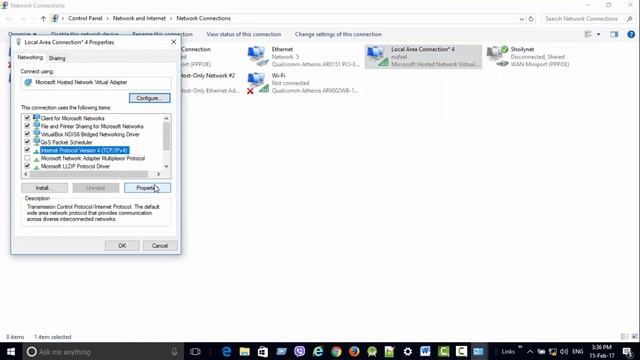Select the Wi-Fi connection icon

258,83
